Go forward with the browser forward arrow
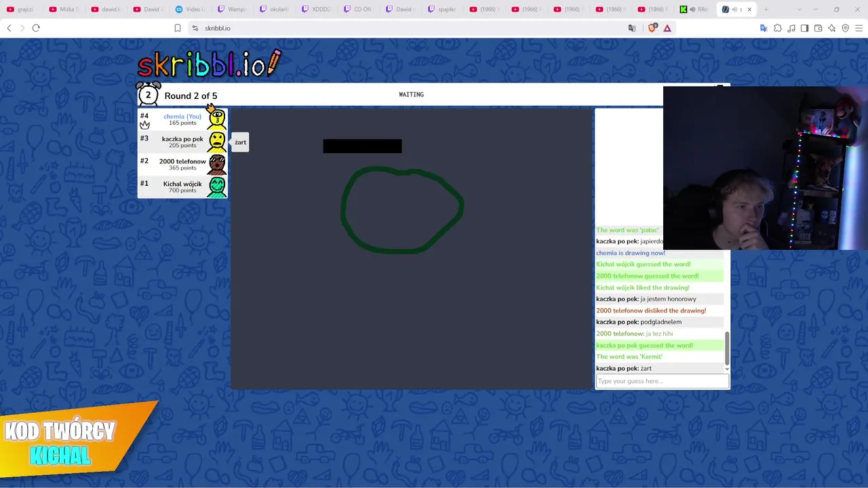Viewport: 868px width, 488px height. click(22, 28)
